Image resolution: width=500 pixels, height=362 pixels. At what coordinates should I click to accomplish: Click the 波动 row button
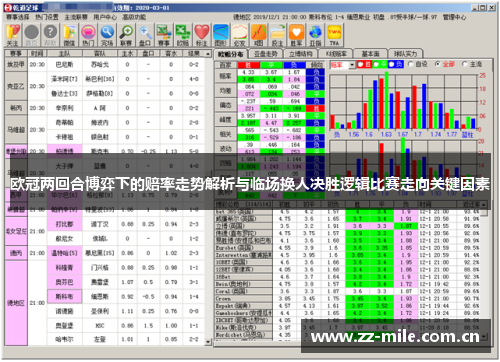tap(226, 148)
